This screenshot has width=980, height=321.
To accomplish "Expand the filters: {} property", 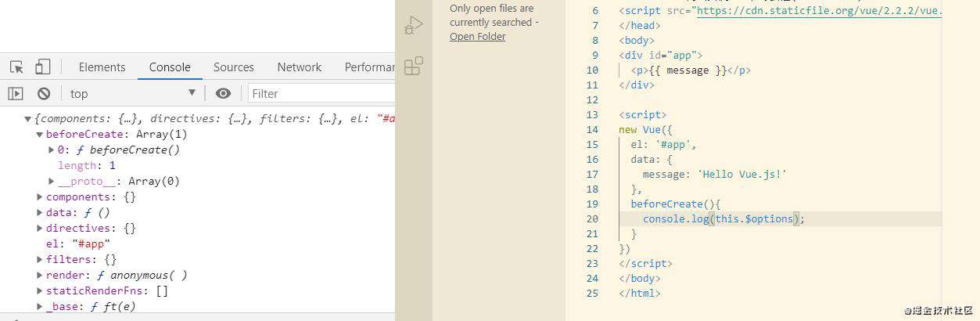I will pyautogui.click(x=40, y=259).
